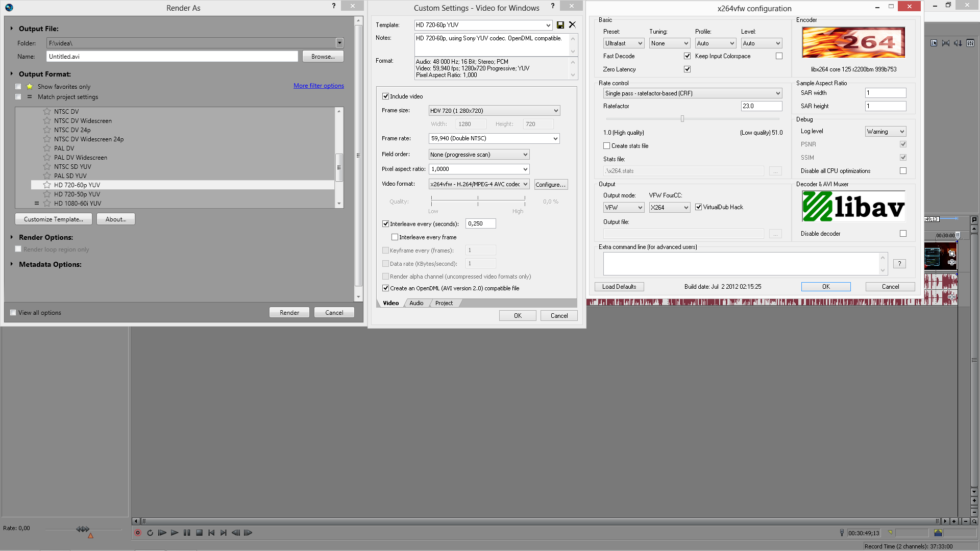Pause playback in transport bar
The height and width of the screenshot is (551, 980).
tap(187, 533)
